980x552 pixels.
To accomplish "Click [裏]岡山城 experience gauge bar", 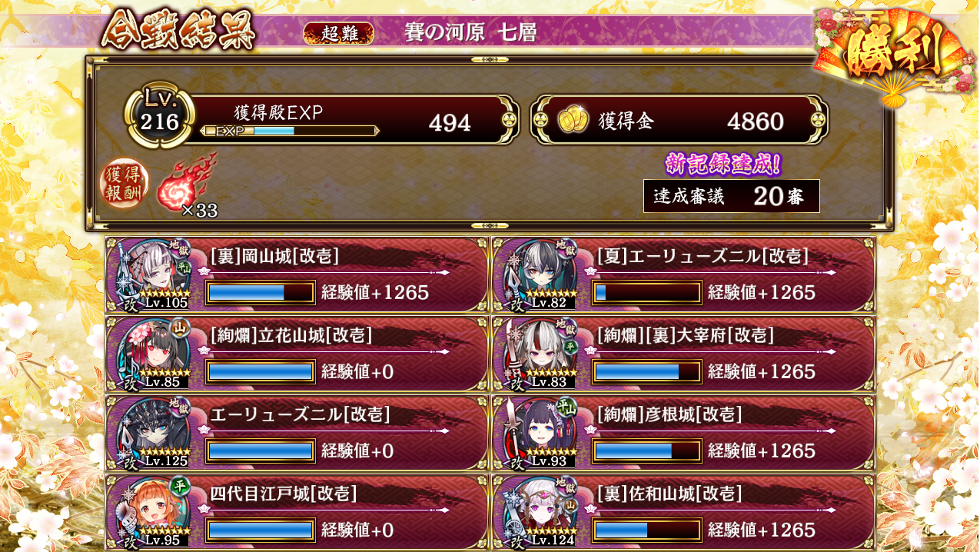I will pyautogui.click(x=261, y=293).
